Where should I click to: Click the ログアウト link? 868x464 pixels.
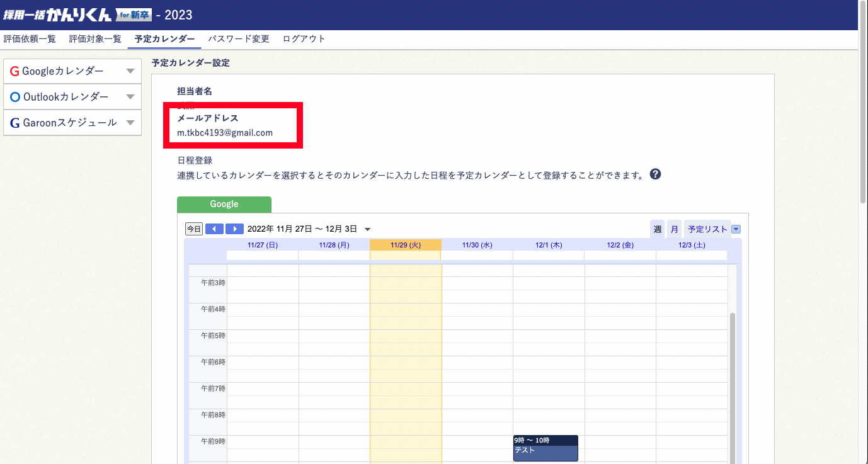pyautogui.click(x=304, y=39)
